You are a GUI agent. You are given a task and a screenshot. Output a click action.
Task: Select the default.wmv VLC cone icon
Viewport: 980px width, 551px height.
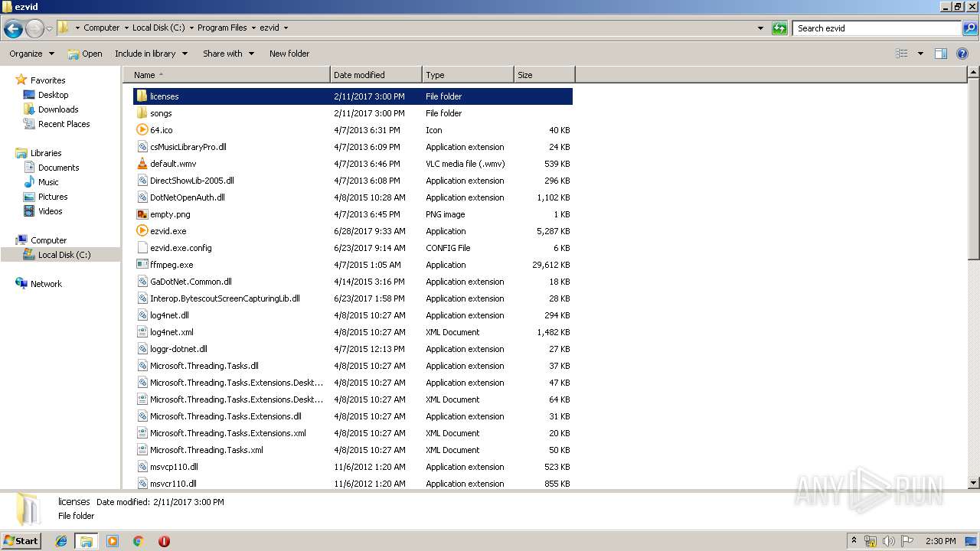click(142, 164)
